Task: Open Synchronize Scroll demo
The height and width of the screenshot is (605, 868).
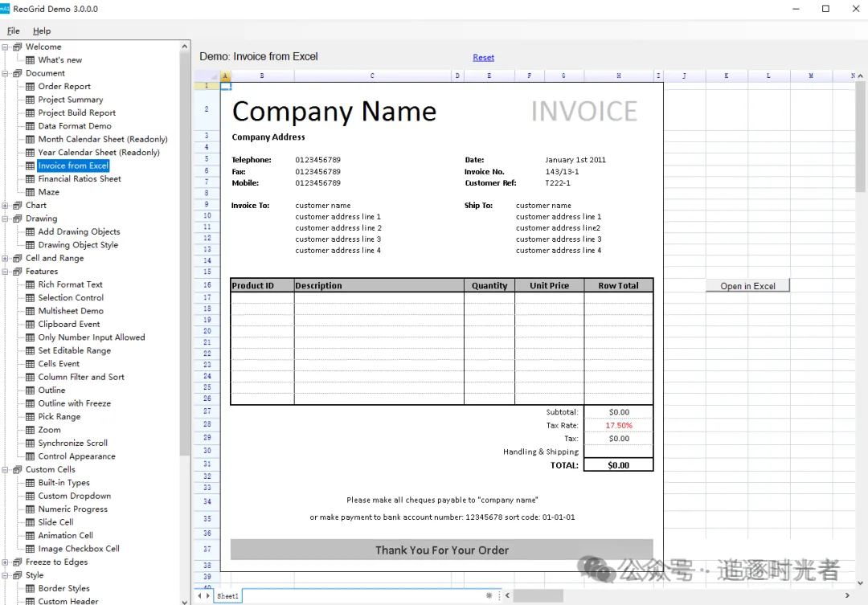Action: point(72,443)
